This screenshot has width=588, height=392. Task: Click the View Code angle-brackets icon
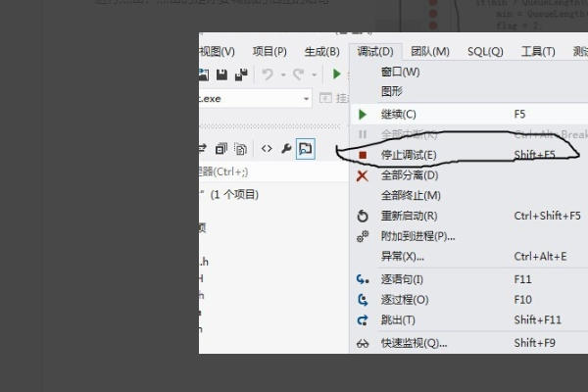pyautogui.click(x=267, y=149)
